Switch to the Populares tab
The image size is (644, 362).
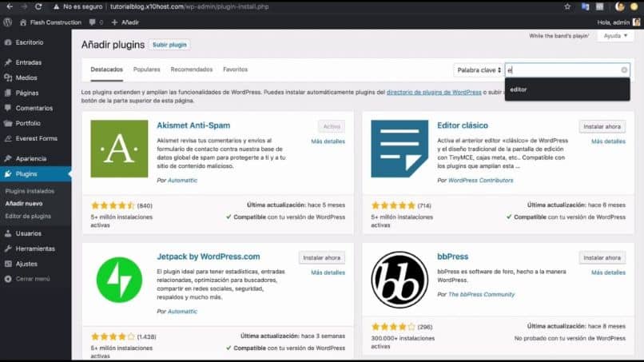147,70
